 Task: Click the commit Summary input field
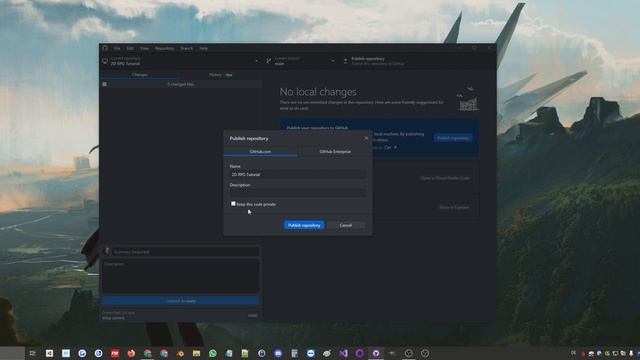[186, 252]
